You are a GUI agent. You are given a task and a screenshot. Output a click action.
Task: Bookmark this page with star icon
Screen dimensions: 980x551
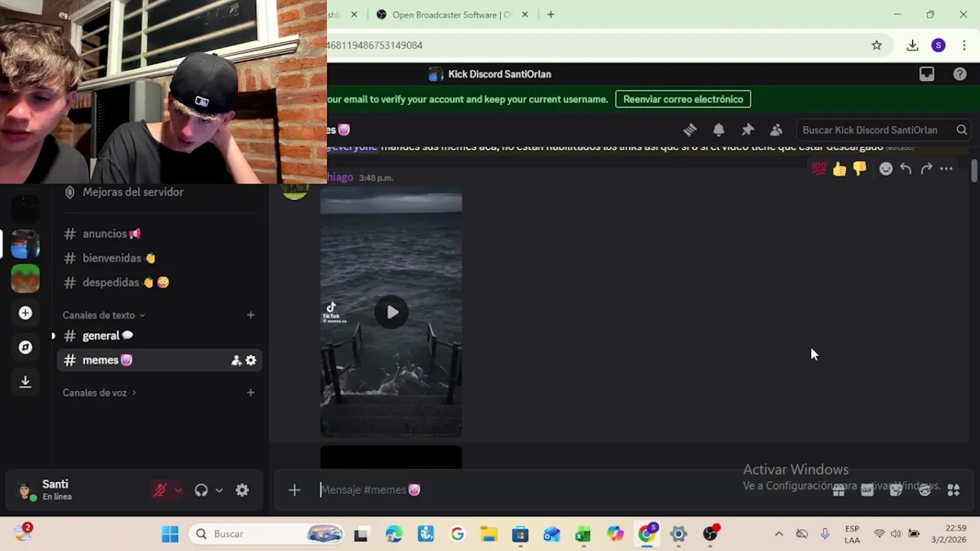point(877,45)
